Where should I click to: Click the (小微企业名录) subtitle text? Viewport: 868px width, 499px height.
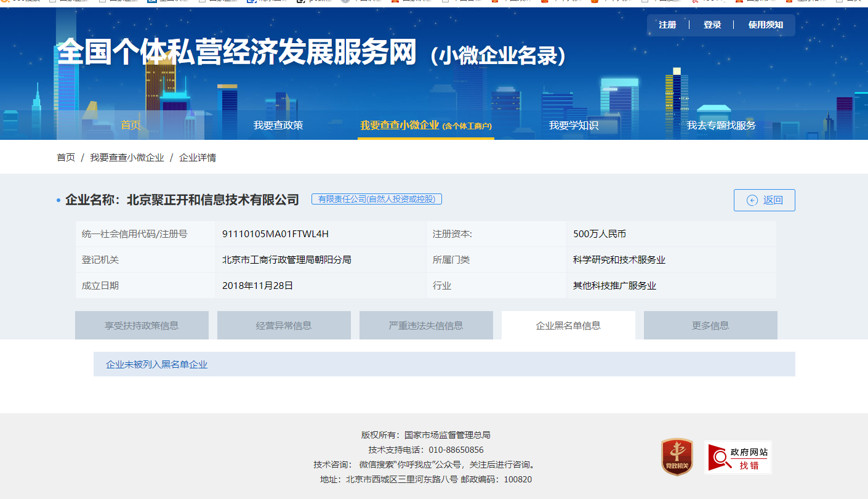499,55
